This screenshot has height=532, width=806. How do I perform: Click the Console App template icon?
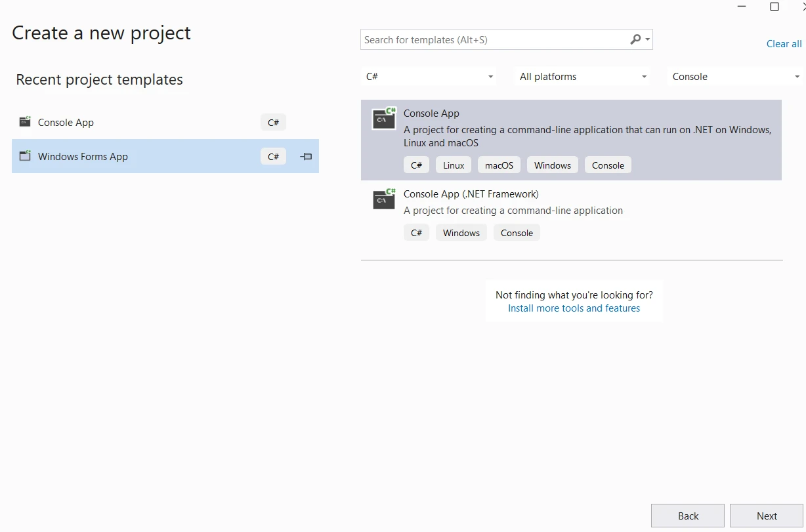[x=384, y=119]
